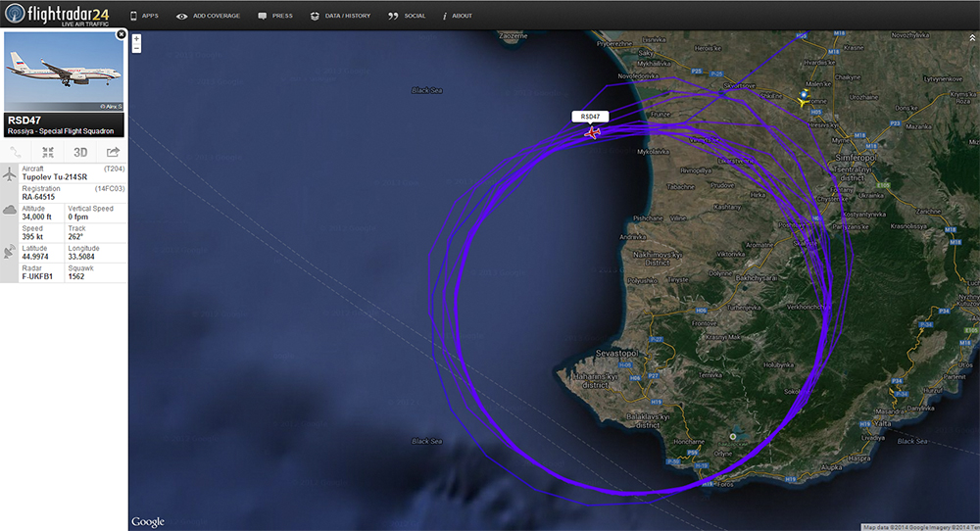Zoom out the map with the minus button
Viewport: 980px width, 531px height.
(136, 48)
